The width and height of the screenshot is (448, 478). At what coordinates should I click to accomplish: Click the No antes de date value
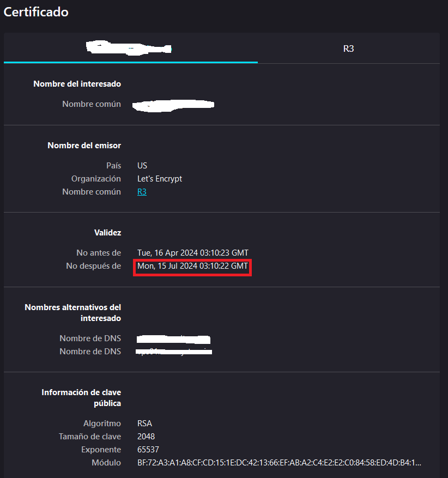point(192,253)
